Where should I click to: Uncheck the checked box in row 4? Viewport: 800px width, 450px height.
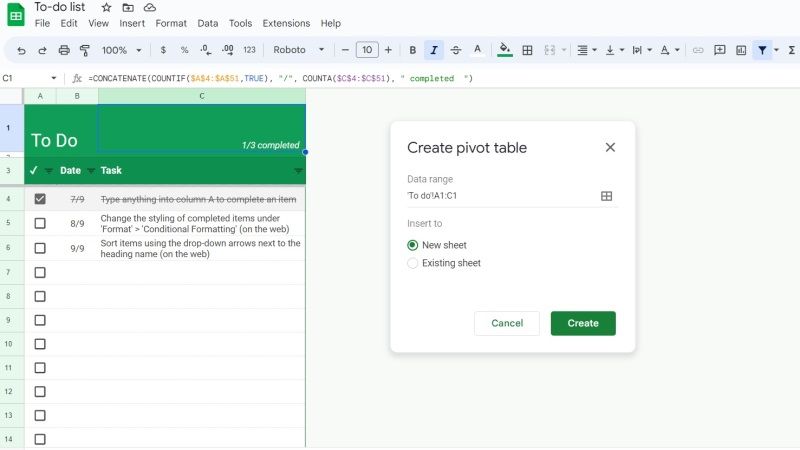(x=40, y=199)
